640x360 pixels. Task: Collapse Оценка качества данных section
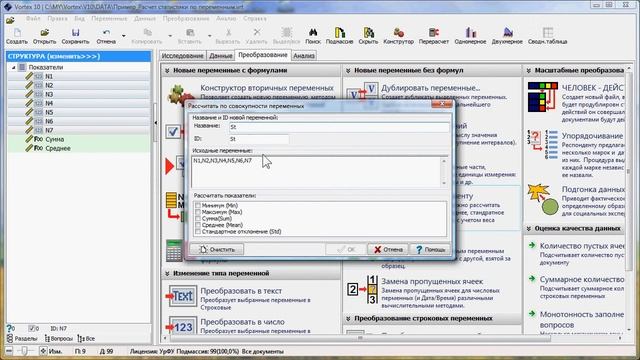coord(529,229)
